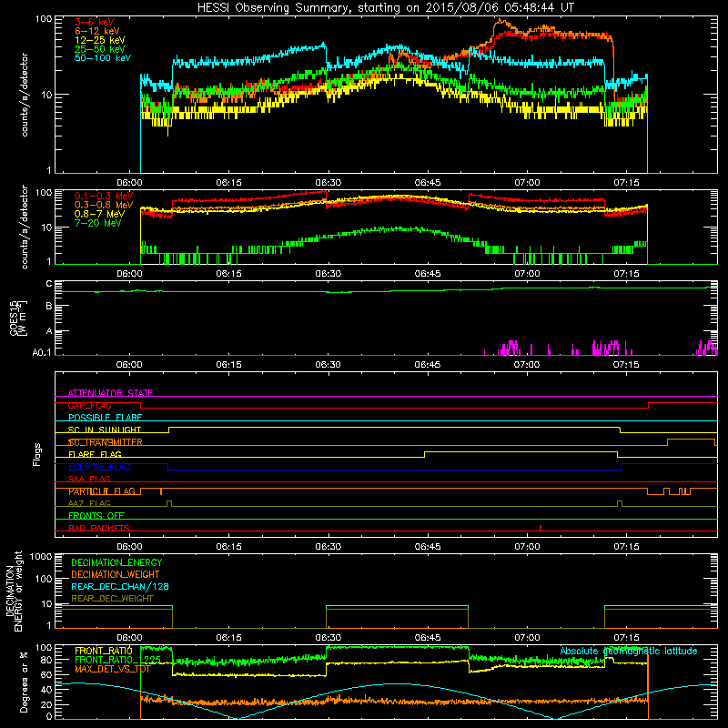
Task: Click the Flags panel axis label
Action: point(36,454)
